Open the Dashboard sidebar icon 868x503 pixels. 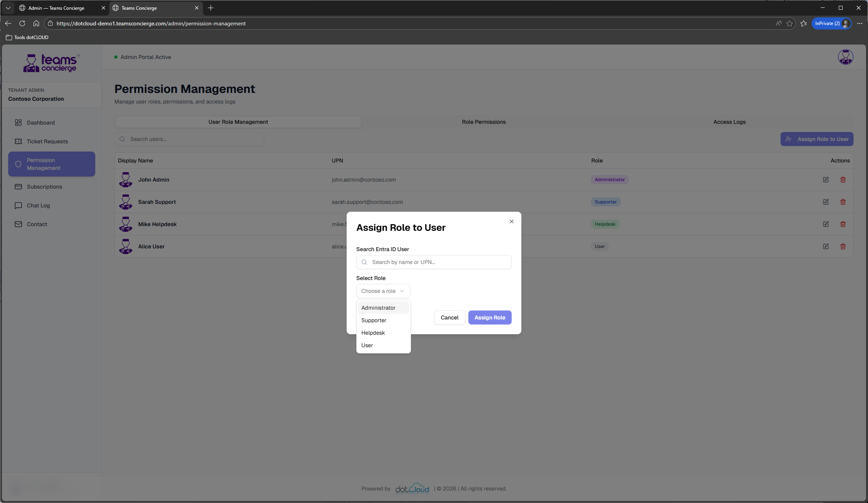click(x=18, y=122)
